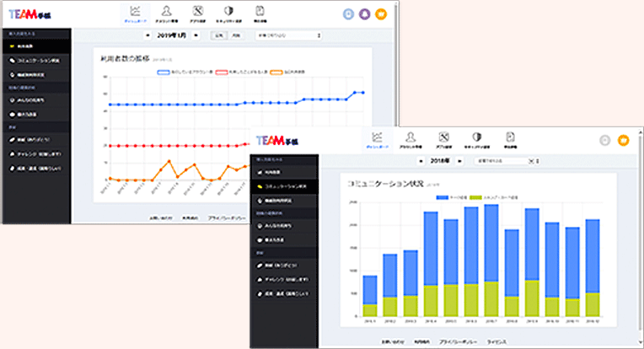
Task: Open the document icon tab in back window
Action: [260, 14]
